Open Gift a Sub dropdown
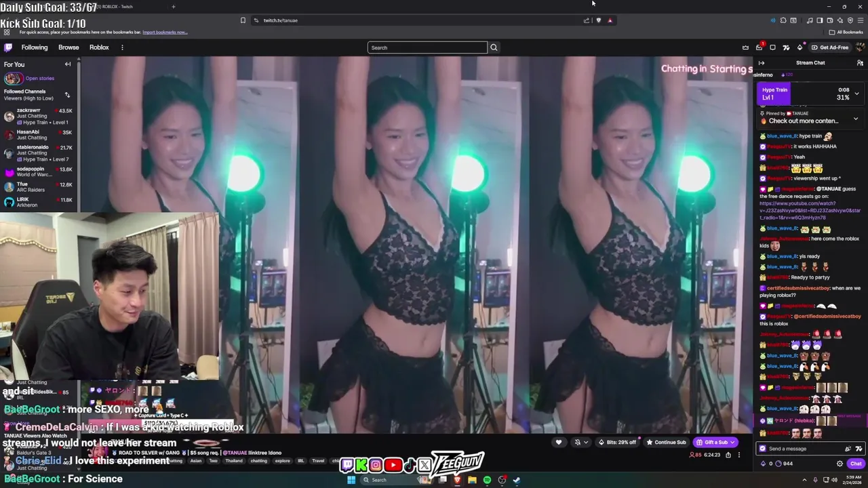This screenshot has width=868, height=488. tap(715, 442)
